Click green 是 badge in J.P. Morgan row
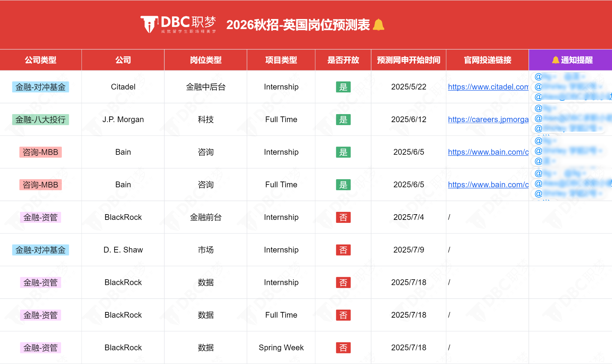 343,120
